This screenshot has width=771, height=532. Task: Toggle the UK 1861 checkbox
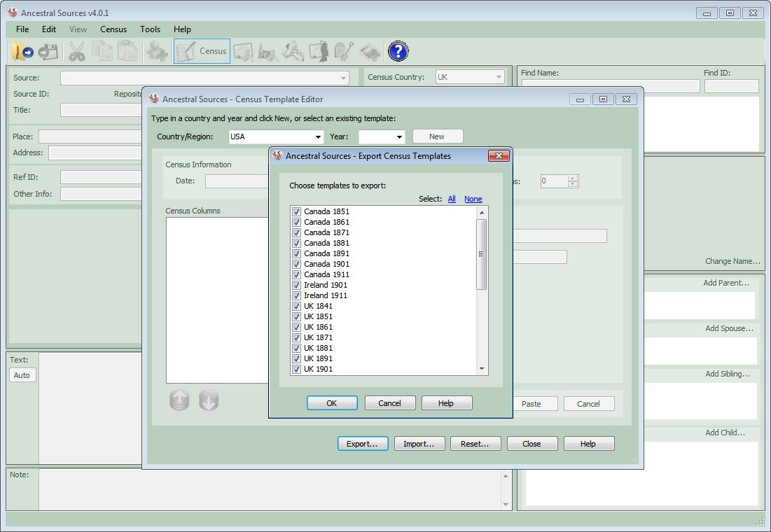[296, 327]
